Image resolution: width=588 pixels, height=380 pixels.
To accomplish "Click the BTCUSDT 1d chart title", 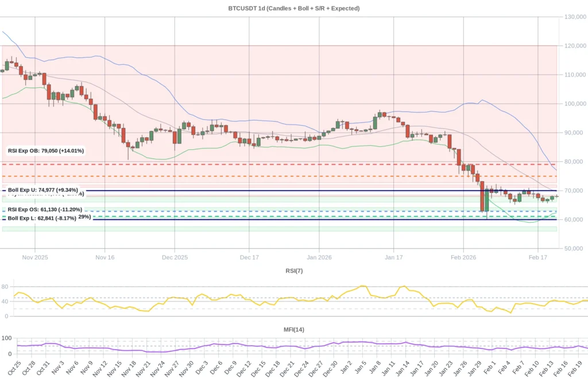I will [x=294, y=8].
